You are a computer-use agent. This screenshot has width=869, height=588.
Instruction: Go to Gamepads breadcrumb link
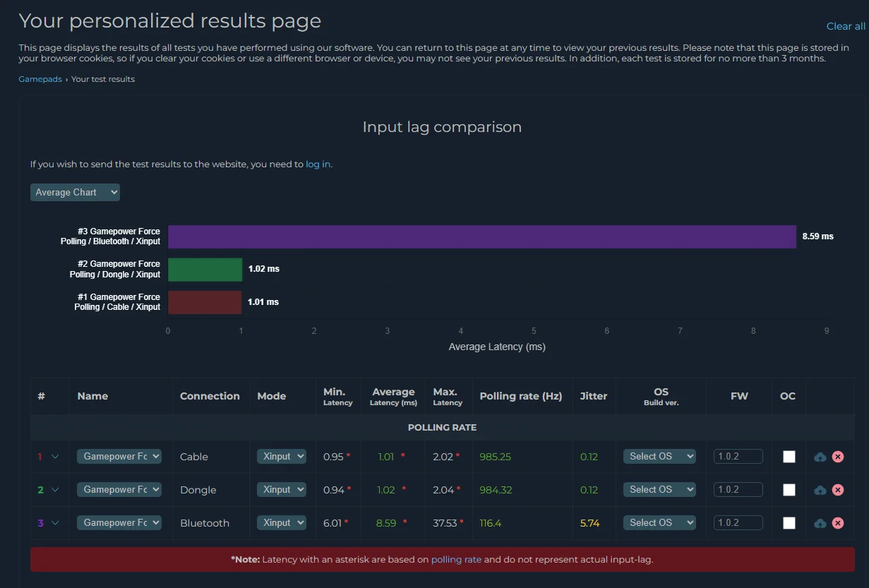click(40, 79)
